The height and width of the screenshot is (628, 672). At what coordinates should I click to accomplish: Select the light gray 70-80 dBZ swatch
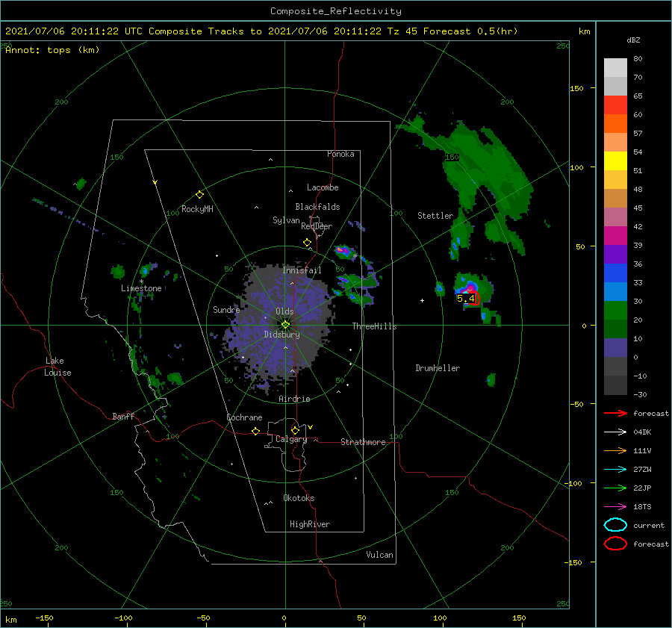(x=615, y=67)
